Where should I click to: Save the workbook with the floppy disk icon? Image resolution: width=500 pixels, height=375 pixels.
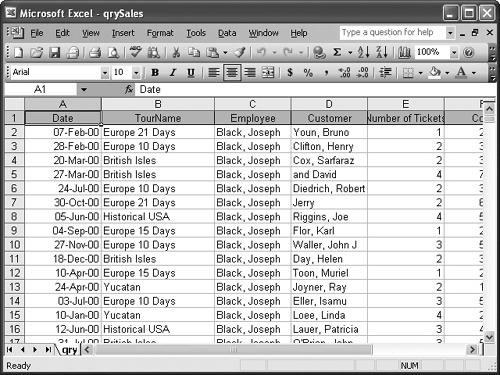[55, 52]
